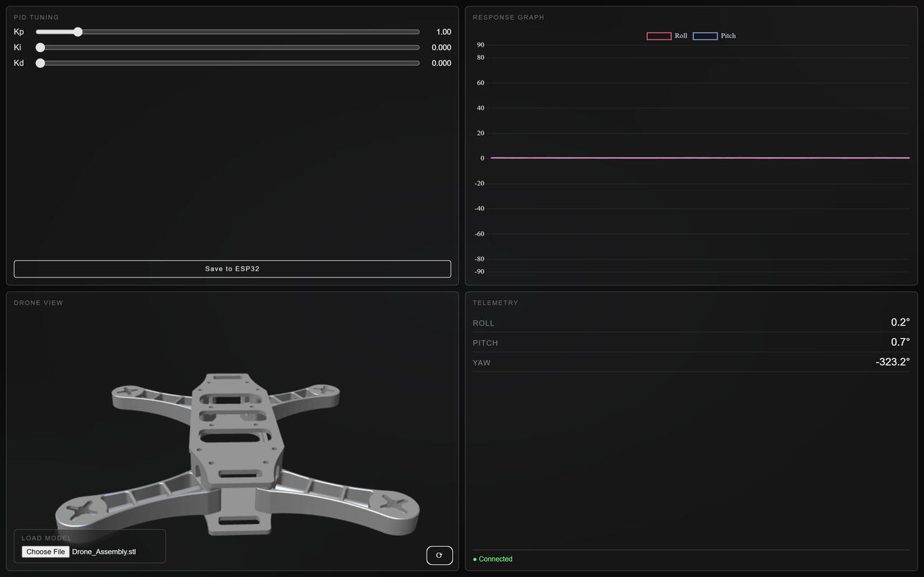Click the flat response line on graph
Image resolution: width=924 pixels, height=577 pixels.
pyautogui.click(x=699, y=158)
